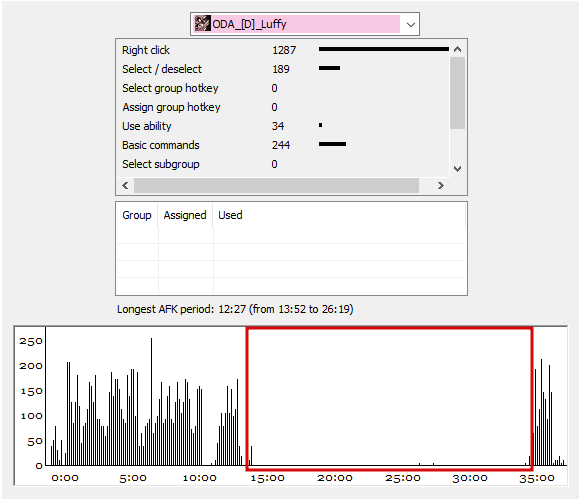This screenshot has height=502, width=582.
Task: Click the action list's scroll right arrow
Action: click(x=441, y=185)
